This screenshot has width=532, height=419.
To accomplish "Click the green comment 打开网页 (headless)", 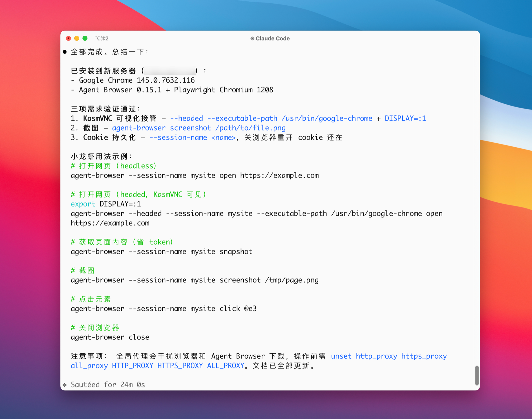I will 114,166.
